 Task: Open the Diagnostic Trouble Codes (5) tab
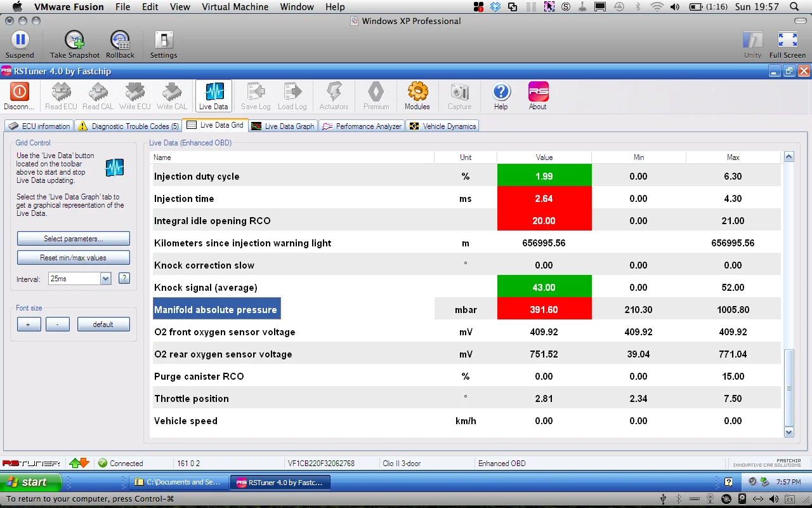coord(129,126)
